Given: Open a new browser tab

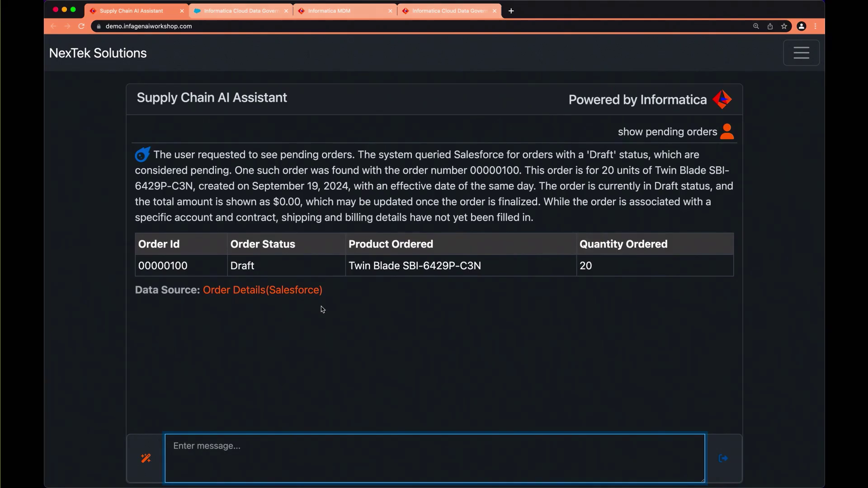Looking at the screenshot, I should [x=511, y=11].
